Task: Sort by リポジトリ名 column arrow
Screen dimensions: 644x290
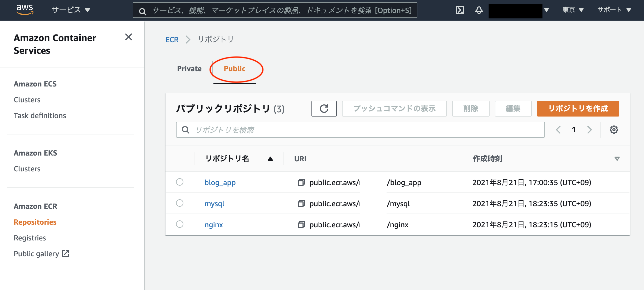Action: point(270,159)
